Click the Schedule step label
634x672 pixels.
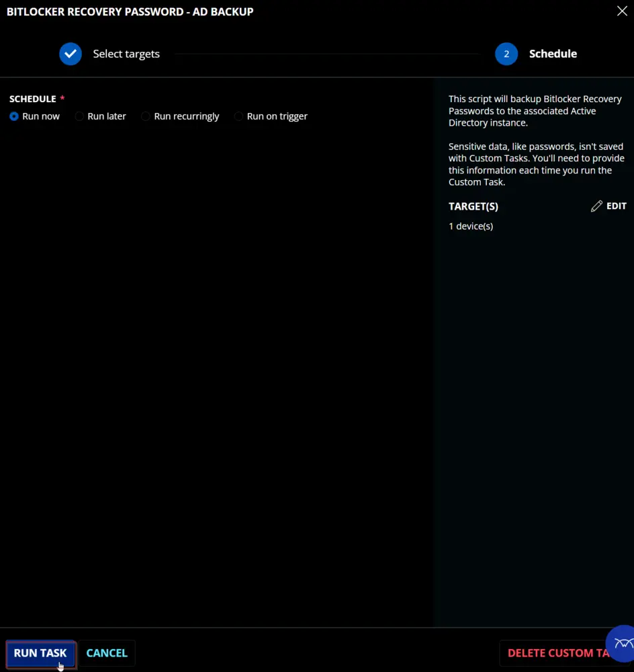pyautogui.click(x=553, y=54)
